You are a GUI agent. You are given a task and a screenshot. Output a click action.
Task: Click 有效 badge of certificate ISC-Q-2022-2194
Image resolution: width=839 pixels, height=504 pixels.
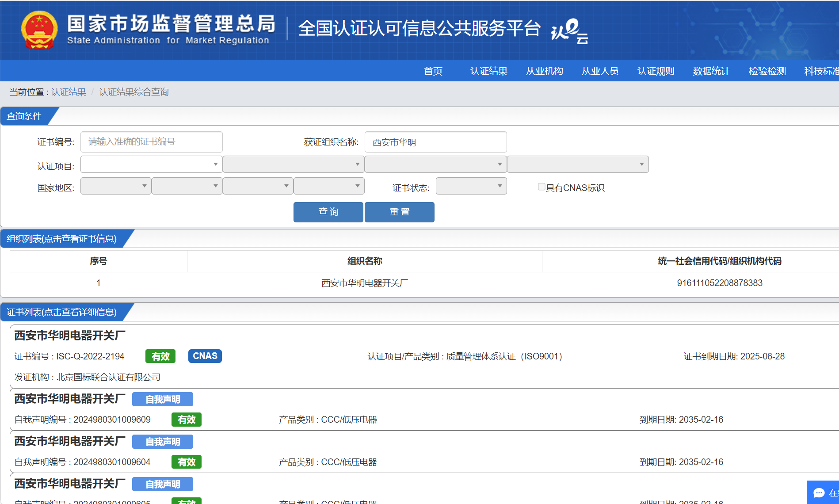[x=160, y=356]
